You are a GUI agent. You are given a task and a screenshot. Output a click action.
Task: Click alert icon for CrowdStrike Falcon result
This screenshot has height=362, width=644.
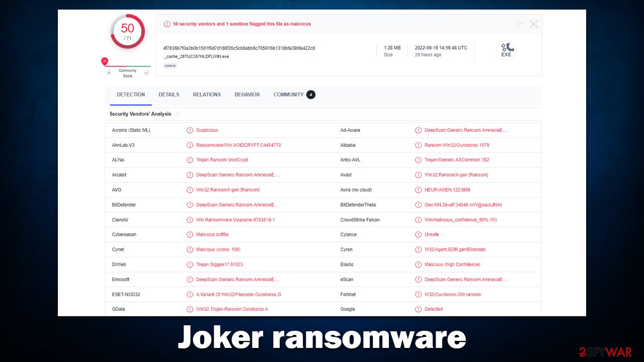(x=418, y=220)
